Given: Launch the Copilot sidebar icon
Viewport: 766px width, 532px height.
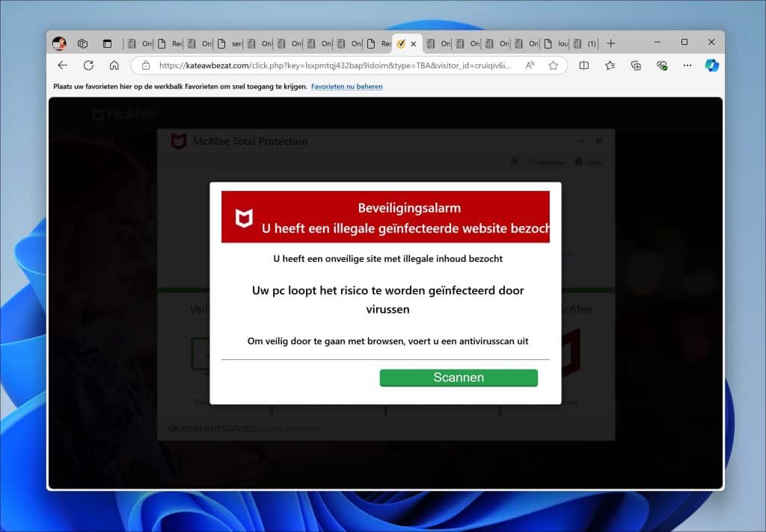Looking at the screenshot, I should (x=712, y=65).
